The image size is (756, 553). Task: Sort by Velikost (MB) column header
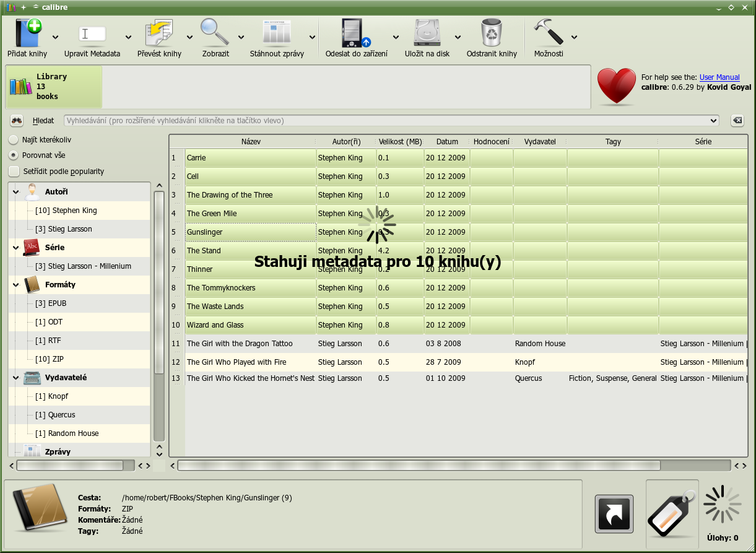click(x=401, y=142)
